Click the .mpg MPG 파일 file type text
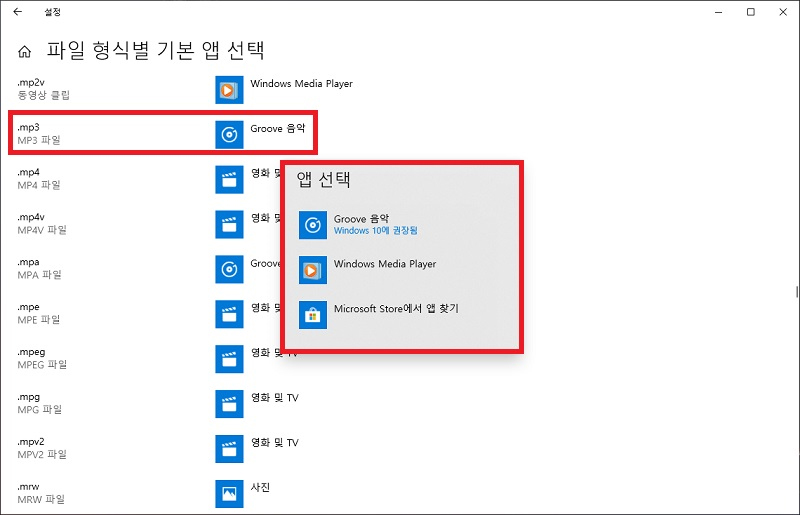 coord(39,403)
